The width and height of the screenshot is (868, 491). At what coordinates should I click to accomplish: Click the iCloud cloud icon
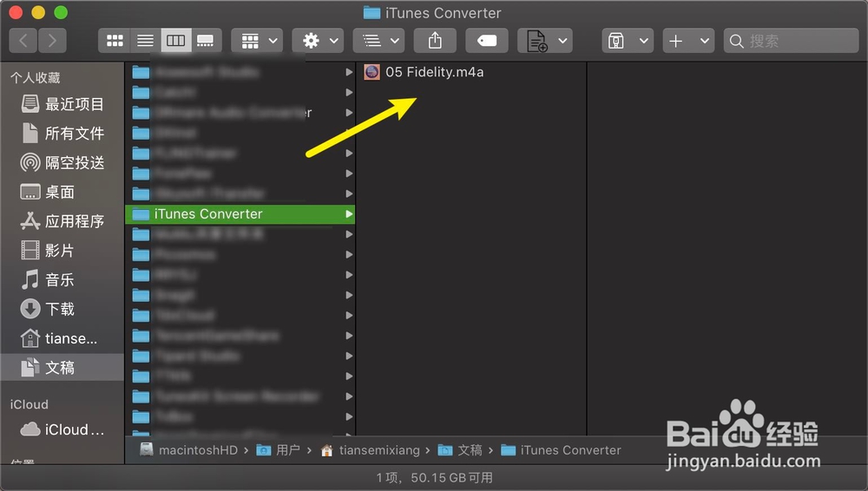[30, 429]
